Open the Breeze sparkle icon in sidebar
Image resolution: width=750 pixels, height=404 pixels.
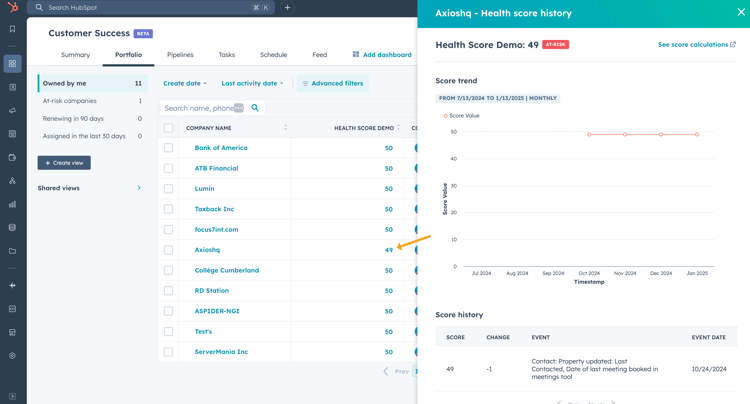(12, 285)
